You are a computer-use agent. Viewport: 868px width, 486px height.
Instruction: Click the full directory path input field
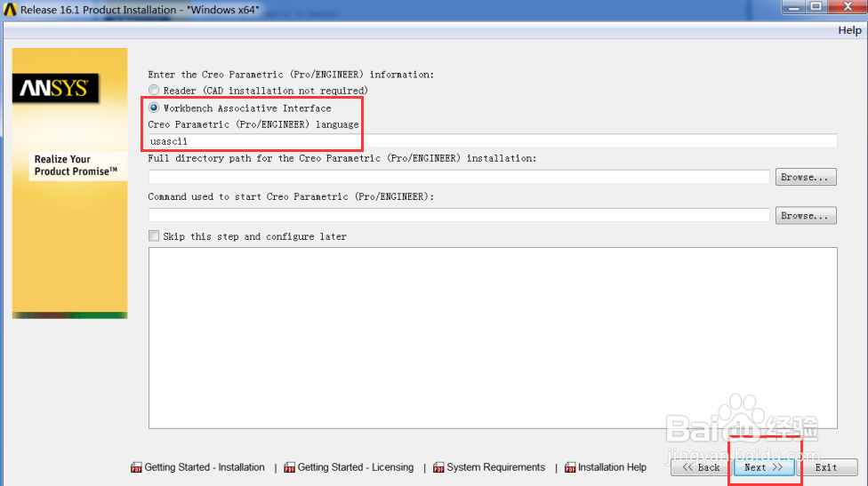459,177
